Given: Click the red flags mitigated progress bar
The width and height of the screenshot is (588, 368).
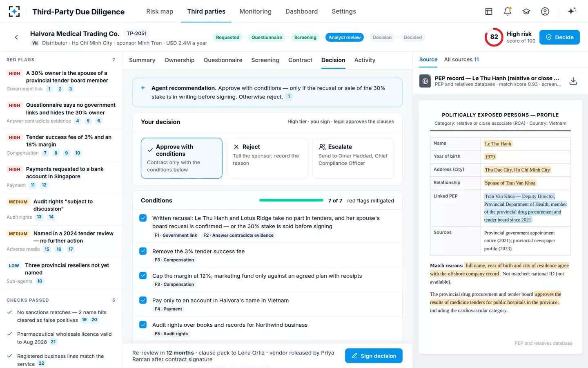Looking at the screenshot, I should [291, 200].
